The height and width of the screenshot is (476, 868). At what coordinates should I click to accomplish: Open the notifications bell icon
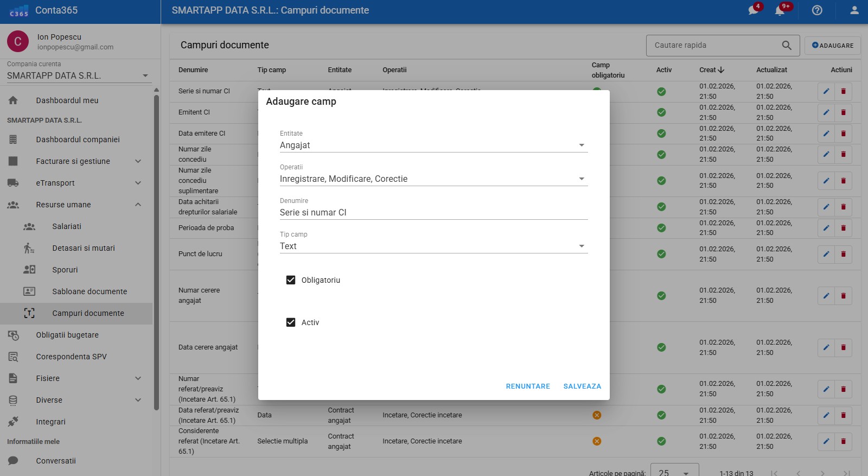[x=780, y=10]
